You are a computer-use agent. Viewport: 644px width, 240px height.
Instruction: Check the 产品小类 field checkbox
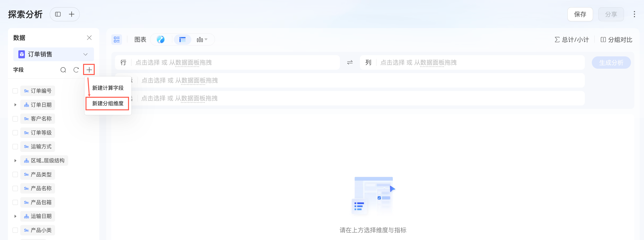point(15,230)
